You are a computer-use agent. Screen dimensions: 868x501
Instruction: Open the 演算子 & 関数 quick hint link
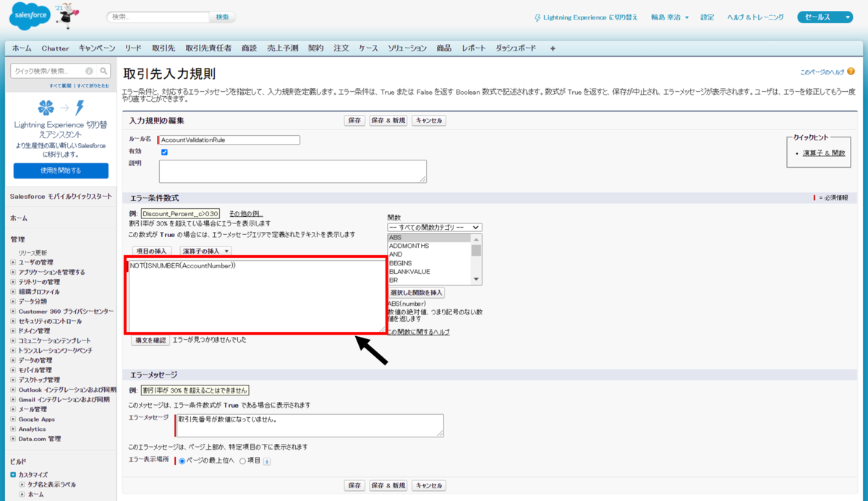click(824, 153)
